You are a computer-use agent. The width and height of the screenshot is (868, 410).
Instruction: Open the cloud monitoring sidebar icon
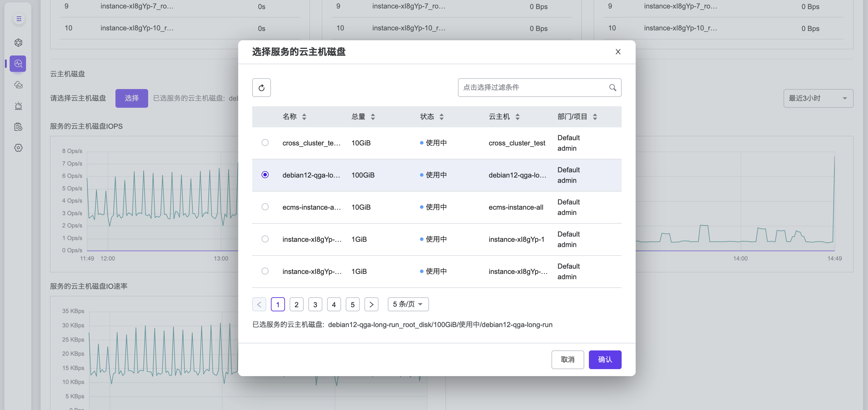(18, 85)
